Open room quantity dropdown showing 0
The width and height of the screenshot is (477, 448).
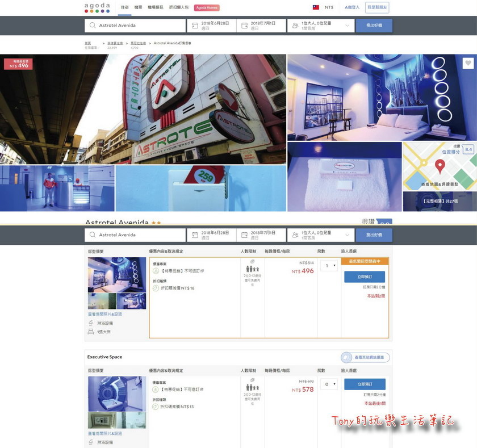(x=329, y=384)
